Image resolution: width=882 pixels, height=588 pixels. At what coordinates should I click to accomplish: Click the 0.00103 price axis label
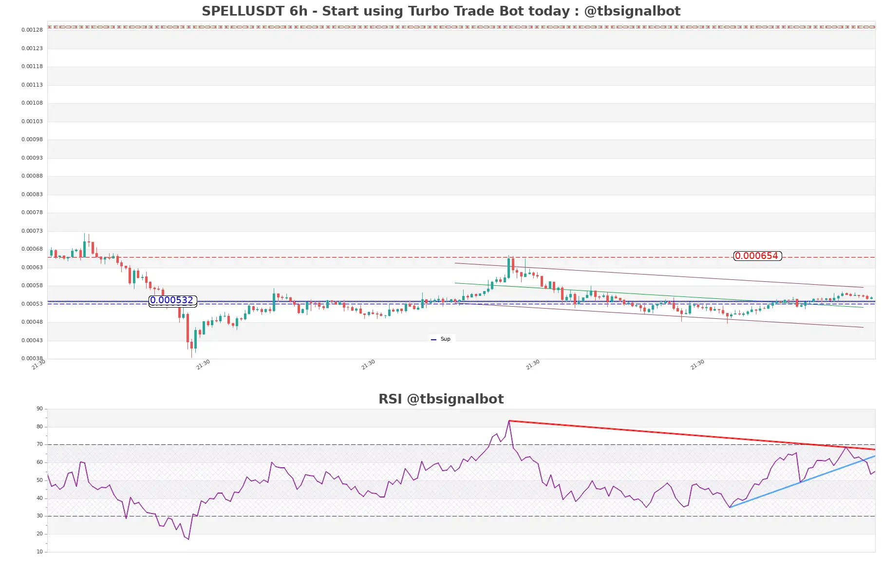(x=32, y=121)
